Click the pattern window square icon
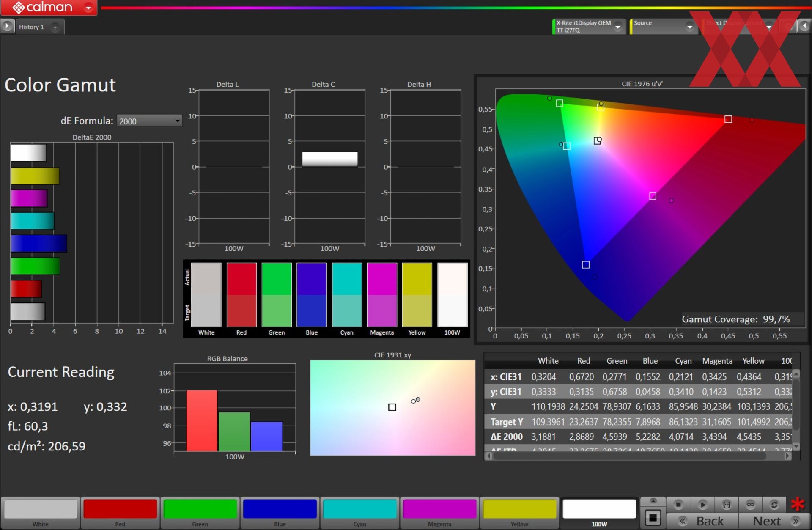The height and width of the screenshot is (530, 812). pos(653,518)
